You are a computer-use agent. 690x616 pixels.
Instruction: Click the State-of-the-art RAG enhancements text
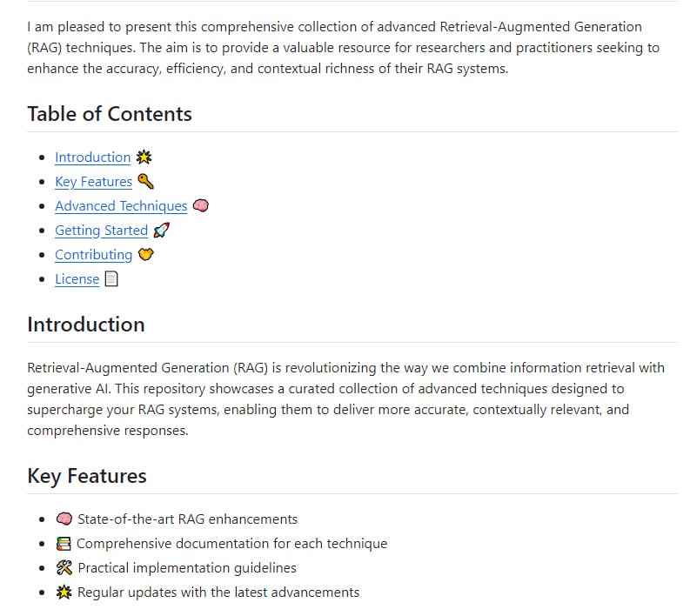187,519
